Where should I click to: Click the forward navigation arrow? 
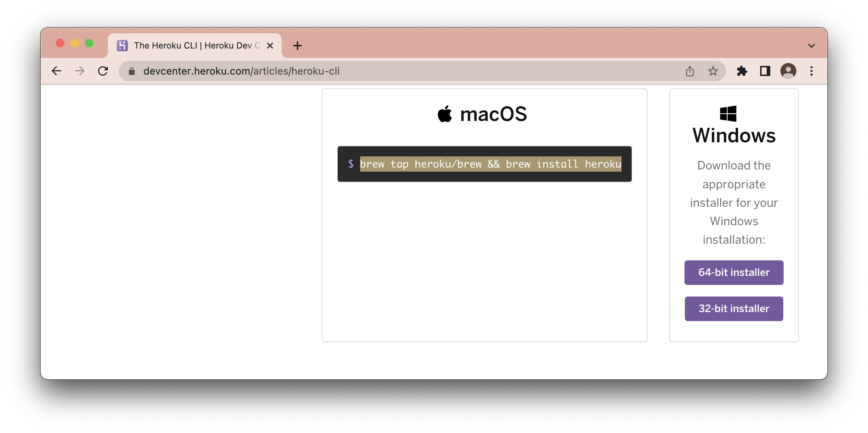point(80,71)
